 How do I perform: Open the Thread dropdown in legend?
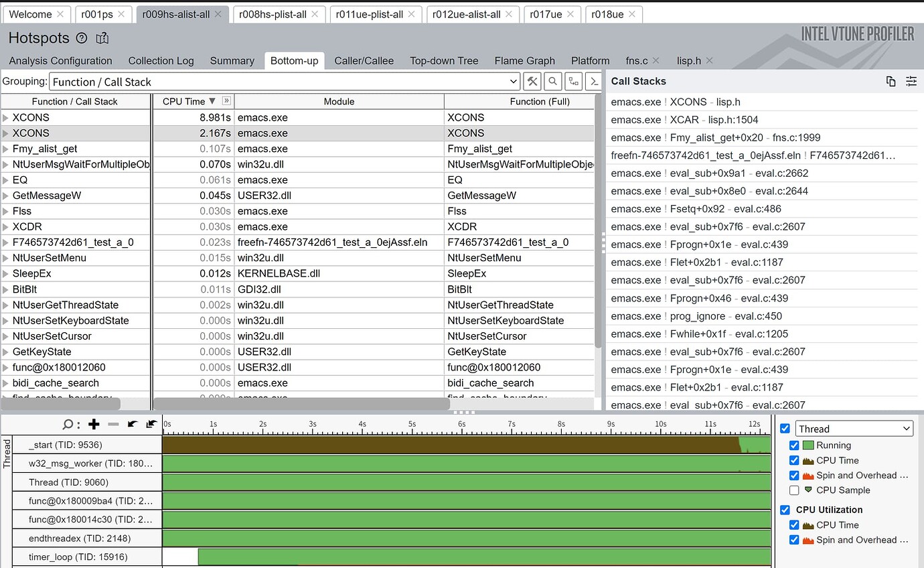[854, 429]
